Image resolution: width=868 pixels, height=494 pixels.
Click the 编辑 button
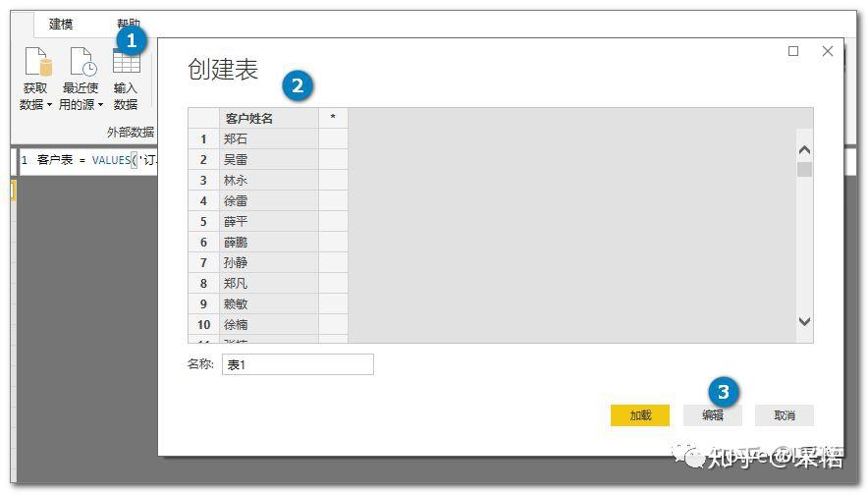click(x=713, y=415)
